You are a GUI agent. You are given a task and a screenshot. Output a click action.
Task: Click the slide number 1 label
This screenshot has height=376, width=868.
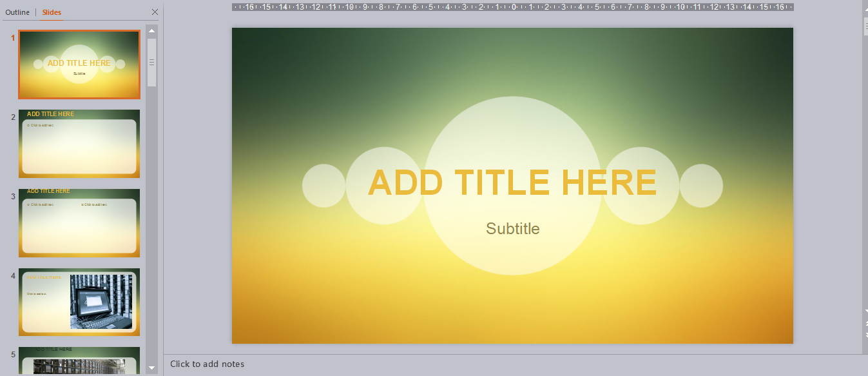tap(12, 37)
